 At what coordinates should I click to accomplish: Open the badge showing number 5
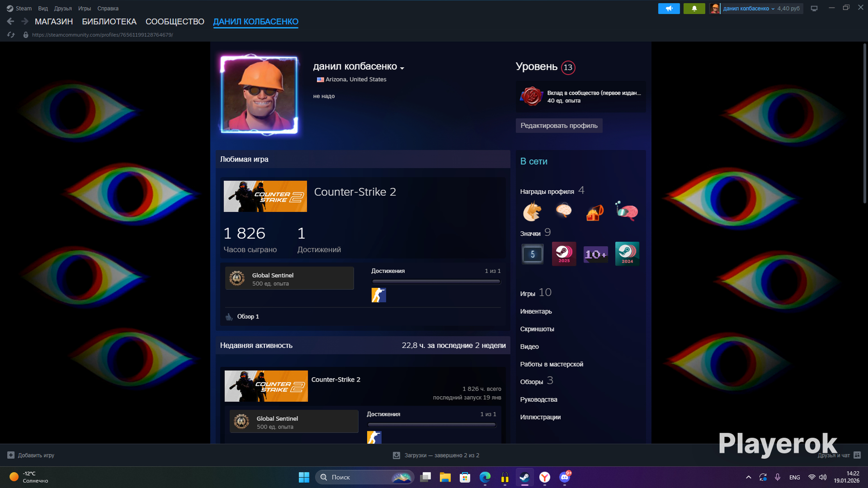click(533, 254)
